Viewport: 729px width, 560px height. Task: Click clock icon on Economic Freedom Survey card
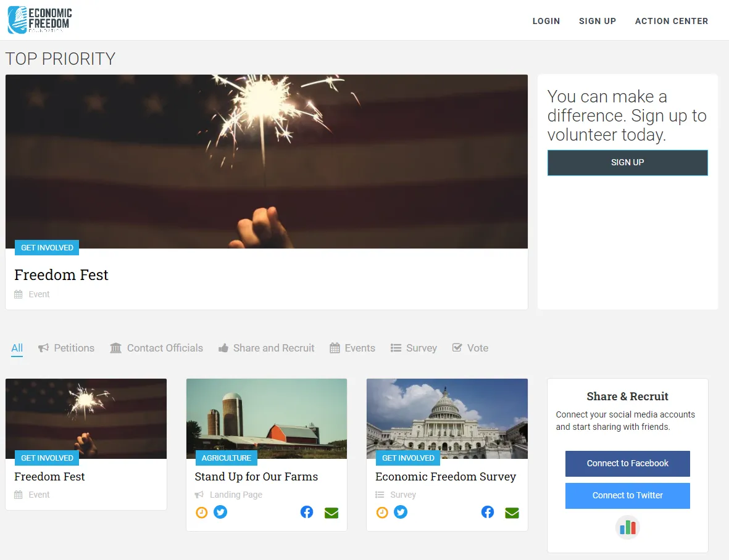381,512
